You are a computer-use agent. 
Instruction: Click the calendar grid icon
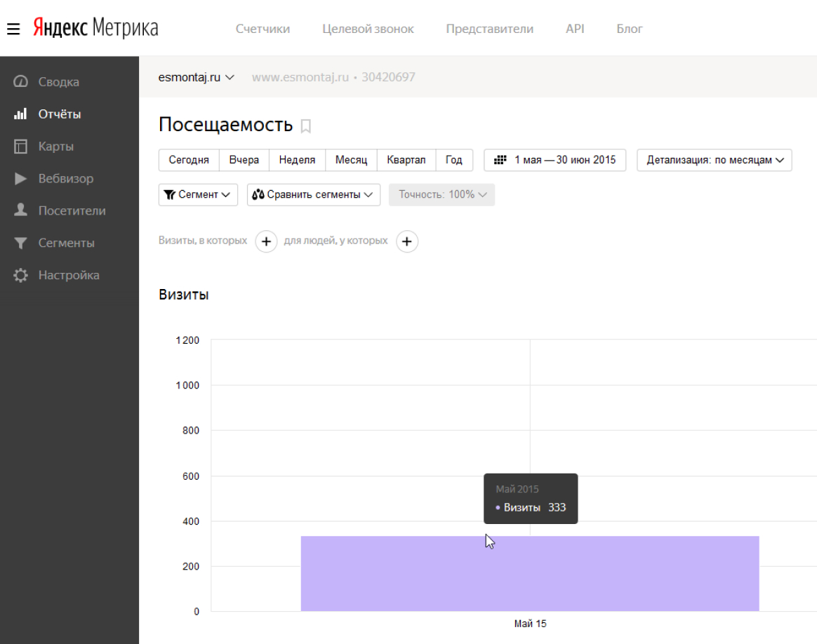500,160
